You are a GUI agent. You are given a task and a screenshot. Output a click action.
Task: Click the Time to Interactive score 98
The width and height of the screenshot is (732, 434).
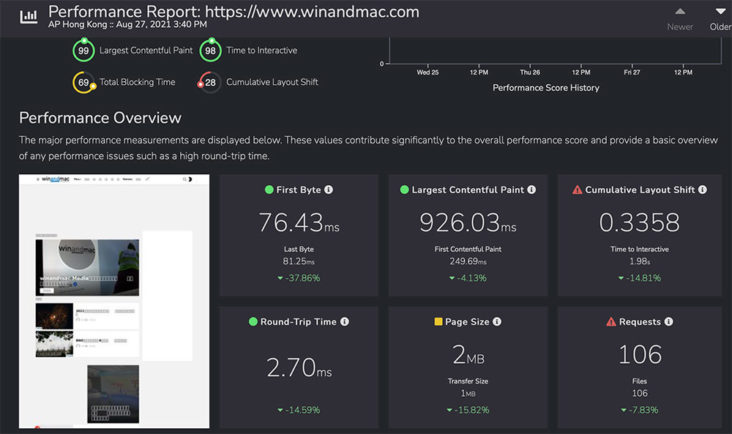point(210,50)
